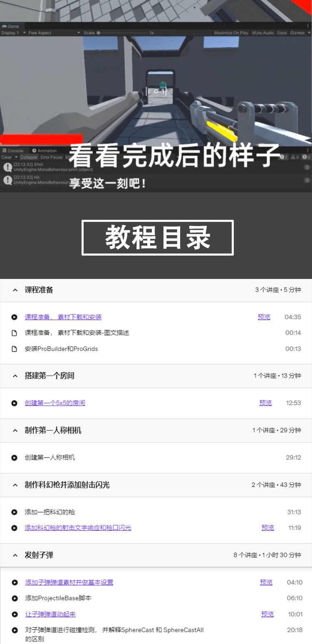Viewport: 312px width, 644px height.
Task: Toggle error count filter in Console
Action: pos(306,157)
